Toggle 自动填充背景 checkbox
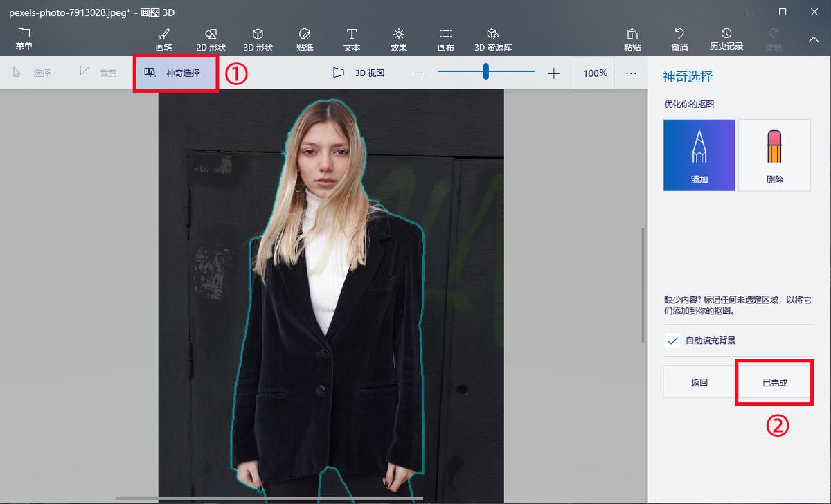This screenshot has width=831, height=504. coord(672,341)
